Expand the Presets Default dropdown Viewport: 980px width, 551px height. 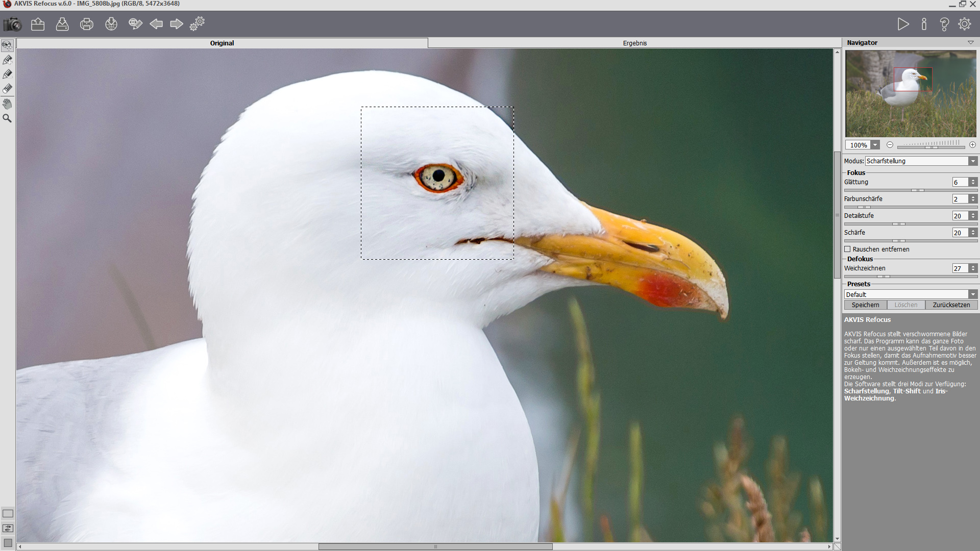click(973, 294)
